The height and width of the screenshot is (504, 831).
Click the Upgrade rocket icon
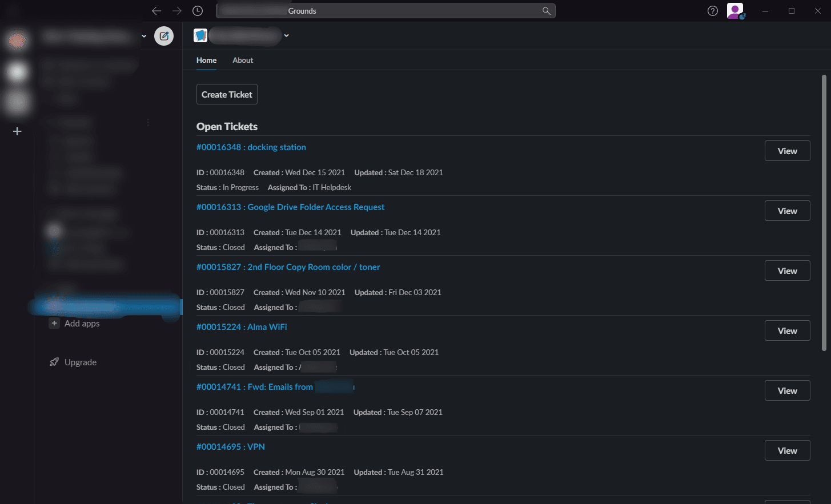click(54, 362)
